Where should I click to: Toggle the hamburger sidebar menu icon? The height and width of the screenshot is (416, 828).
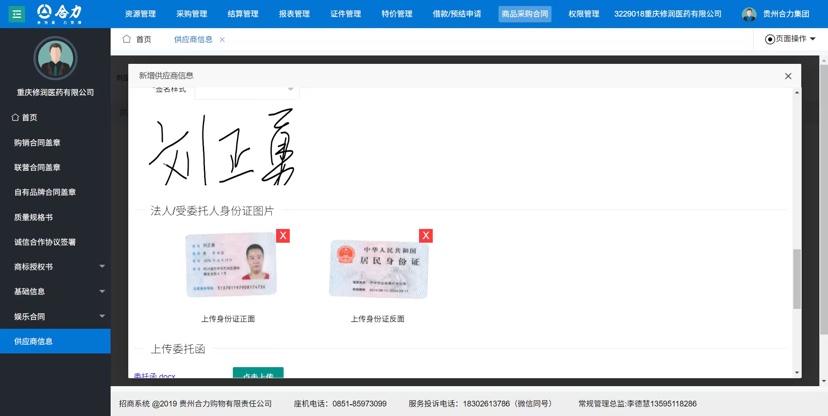coord(16,14)
